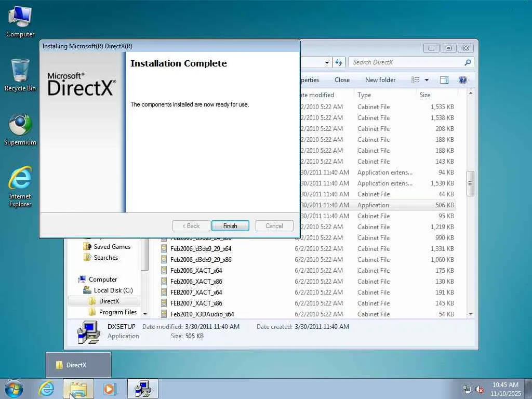This screenshot has height=399, width=532.
Task: Click cabinet icon of FEB2007_XACT_x86
Action: [x=164, y=303]
